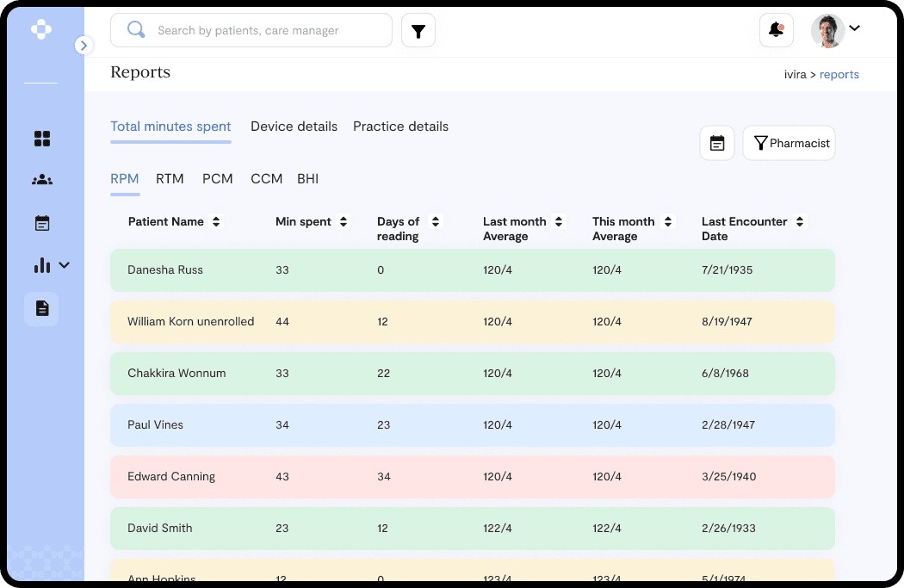Select the RTM tab

coord(170,179)
